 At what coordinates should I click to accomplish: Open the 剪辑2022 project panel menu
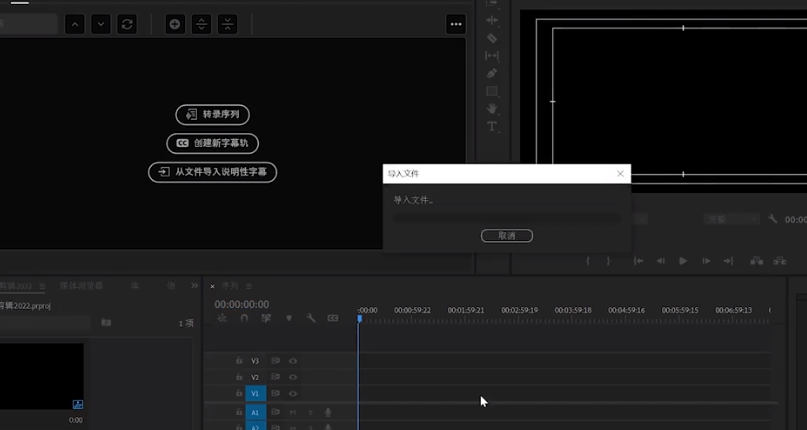pyautogui.click(x=42, y=286)
